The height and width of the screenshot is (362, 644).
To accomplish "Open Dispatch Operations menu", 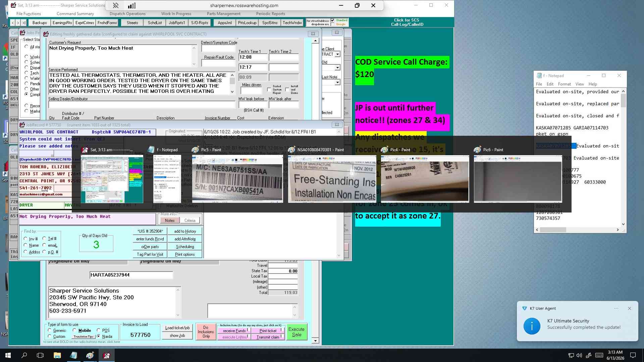I will point(127,14).
